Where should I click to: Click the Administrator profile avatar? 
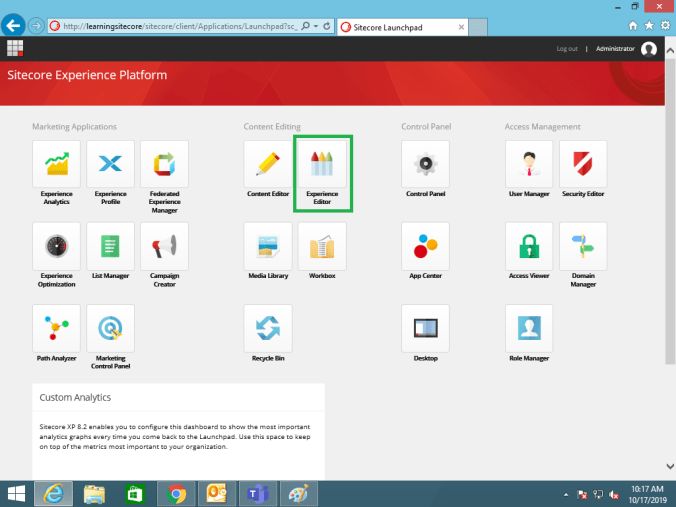649,48
